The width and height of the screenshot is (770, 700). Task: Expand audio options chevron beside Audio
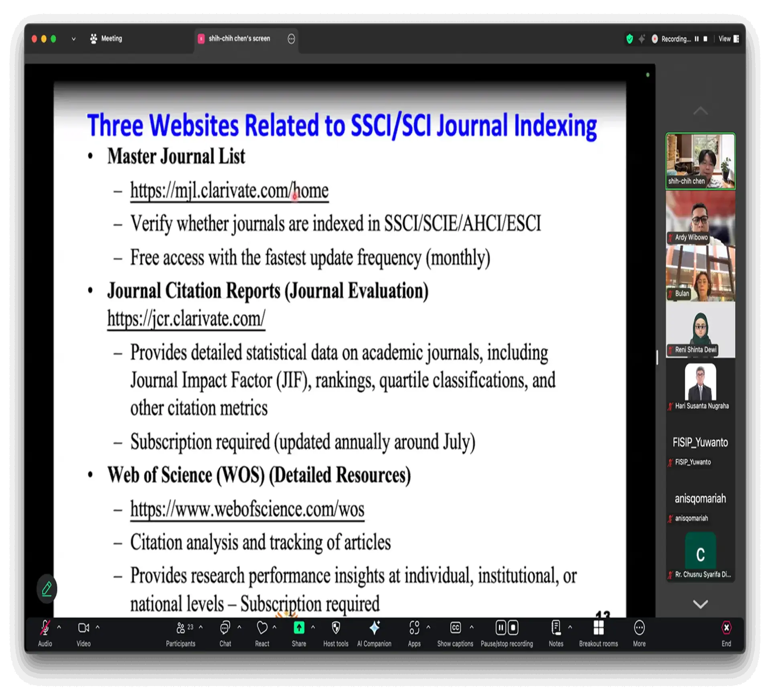pos(59,627)
